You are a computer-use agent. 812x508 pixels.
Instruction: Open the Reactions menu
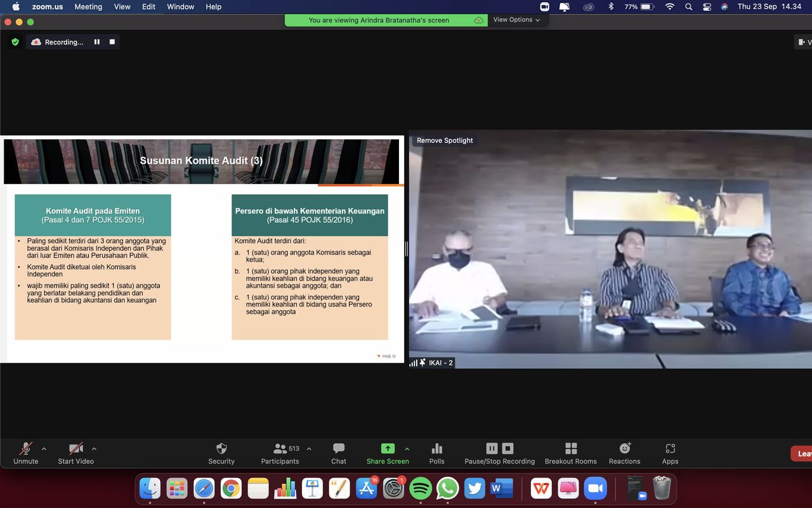tap(625, 453)
